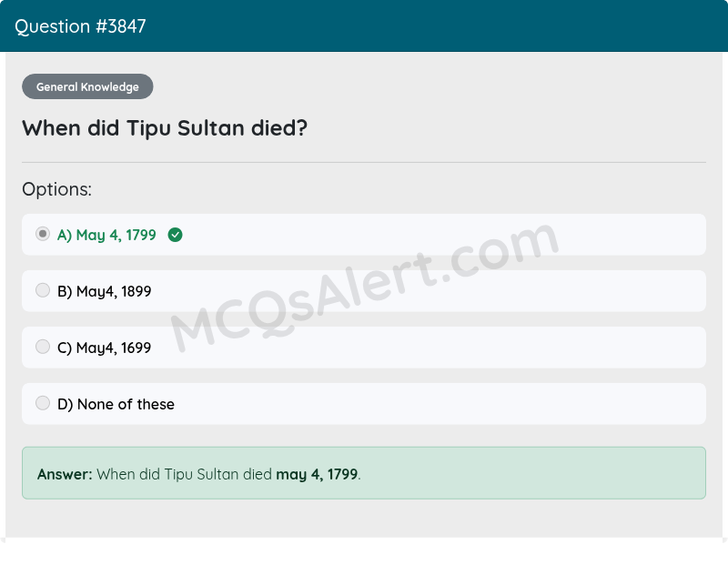Image resolution: width=728 pixels, height=565 pixels.
Task: Click the green checkmark beside option A
Action: point(177,235)
